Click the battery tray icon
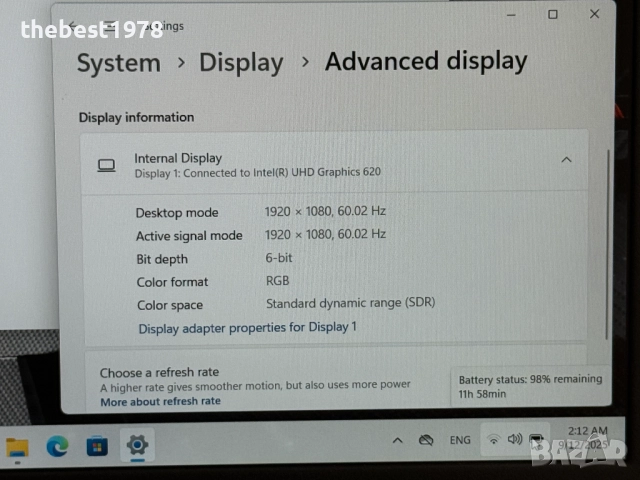Screen dimensions: 640x480 point(536,440)
